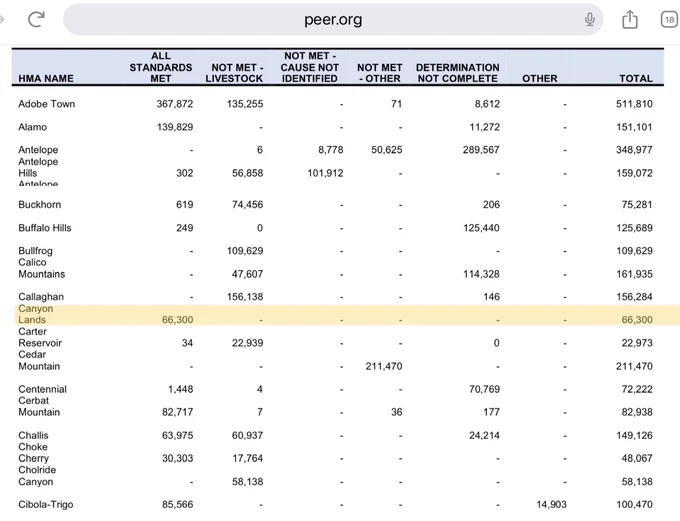Viewport: 680px width, 521px height.
Task: Select the Calico Mountains value 47,607
Action: pos(247,274)
